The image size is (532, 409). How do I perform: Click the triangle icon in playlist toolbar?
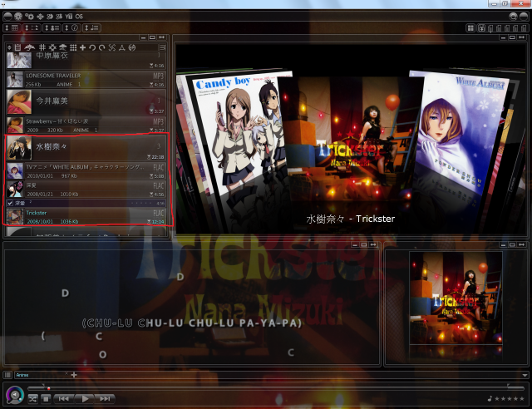tap(122, 47)
